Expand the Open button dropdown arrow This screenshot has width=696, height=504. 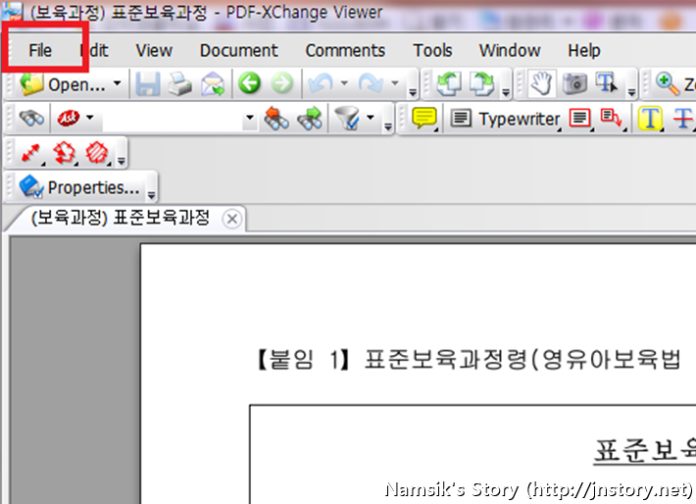pyautogui.click(x=117, y=85)
